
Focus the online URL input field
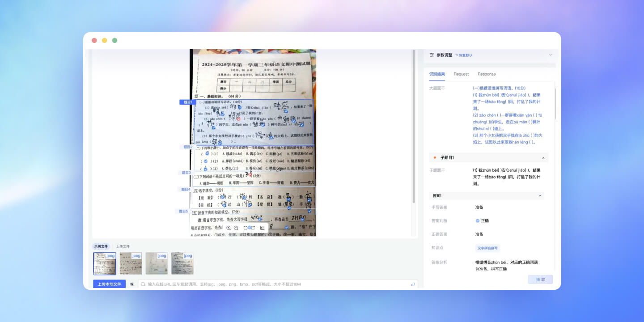pos(278,284)
